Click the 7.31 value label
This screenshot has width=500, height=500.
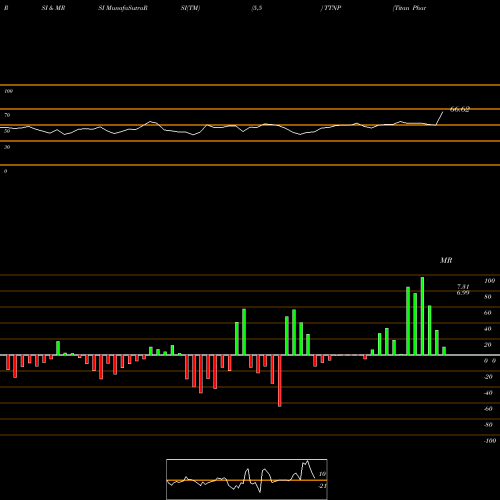(x=463, y=287)
